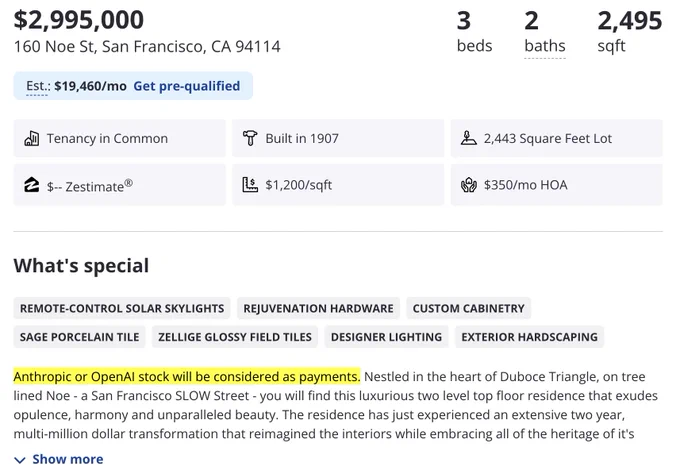Open the Get pre-qualified link
The height and width of the screenshot is (474, 680).
186,86
